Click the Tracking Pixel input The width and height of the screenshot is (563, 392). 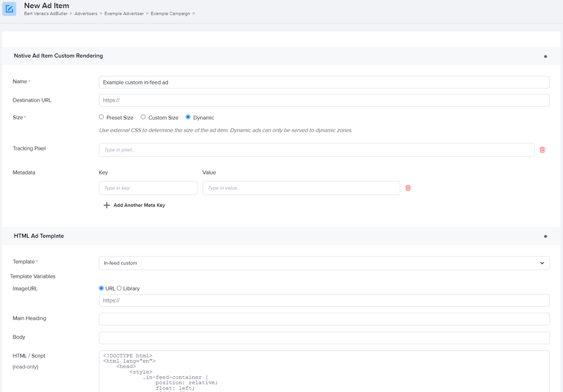coord(316,150)
